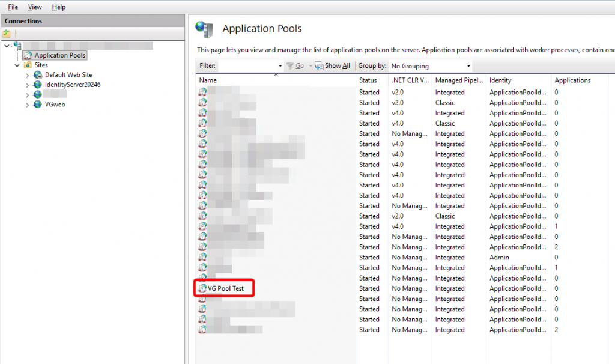Viewport: 615px width, 364px height.
Task: Click the VGweb site globe icon
Action: click(x=38, y=104)
